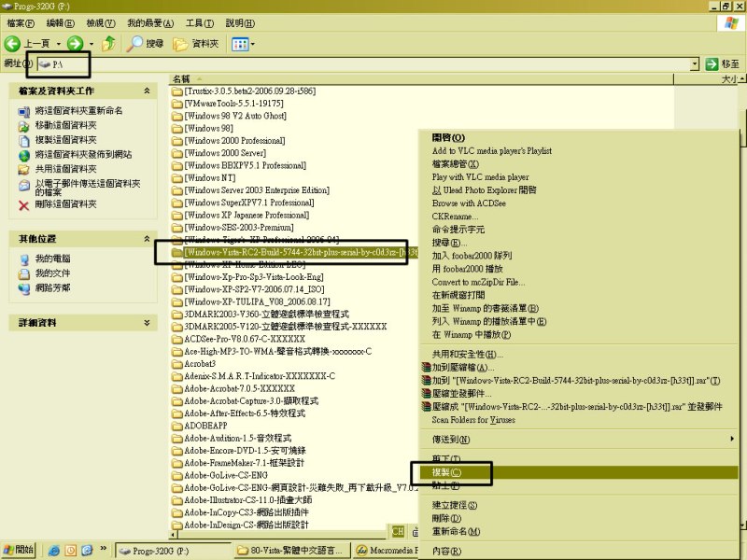
Task: Click the Go (移至) button
Action: pos(722,63)
